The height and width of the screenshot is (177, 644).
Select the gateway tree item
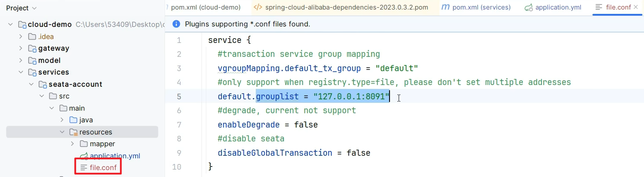[53, 49]
